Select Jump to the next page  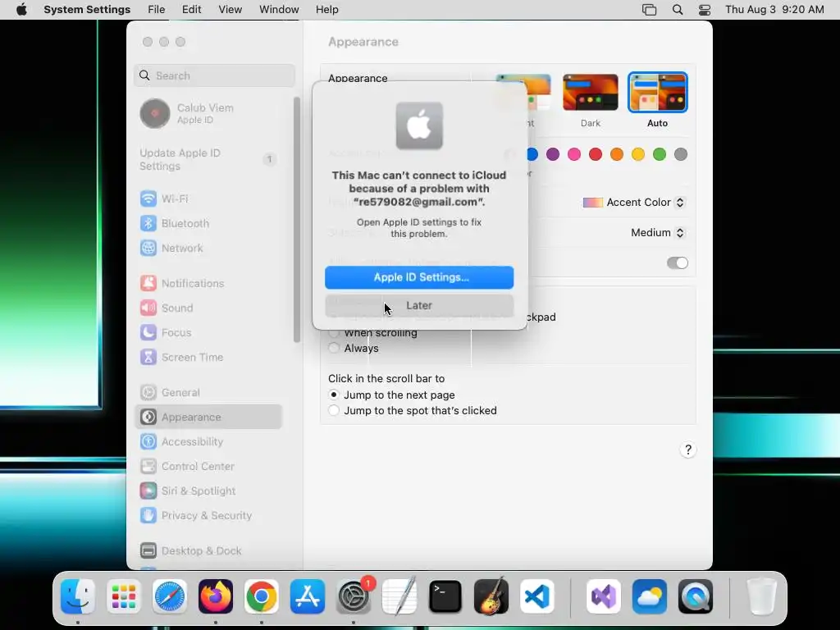pyautogui.click(x=334, y=395)
